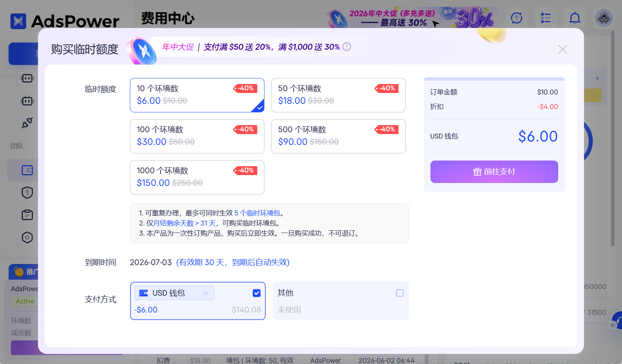The height and width of the screenshot is (364, 622).
Task: Toggle the USD 钱包 payment checkbox
Action: point(256,293)
